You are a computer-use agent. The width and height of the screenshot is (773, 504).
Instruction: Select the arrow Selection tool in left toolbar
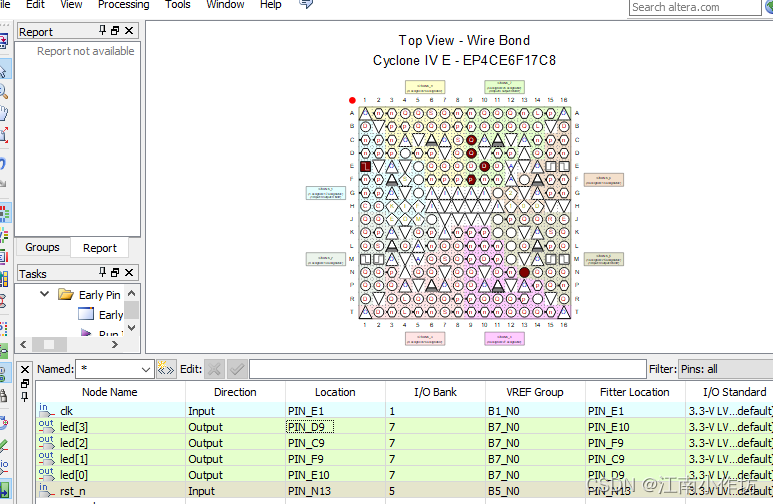3,70
